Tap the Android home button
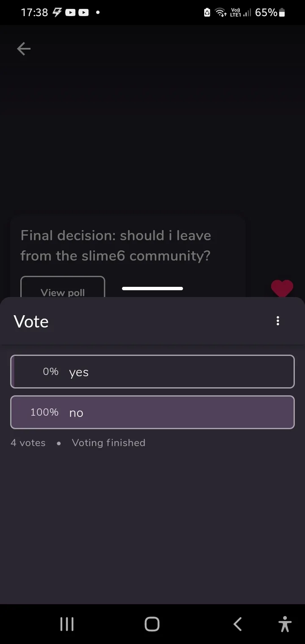 pos(152,624)
